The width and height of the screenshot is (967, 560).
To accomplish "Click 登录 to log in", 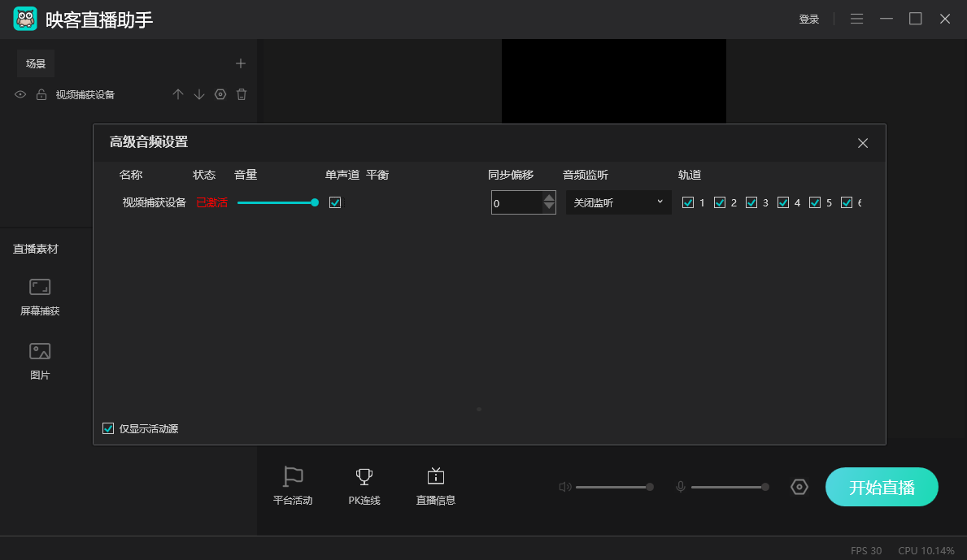I will point(809,20).
